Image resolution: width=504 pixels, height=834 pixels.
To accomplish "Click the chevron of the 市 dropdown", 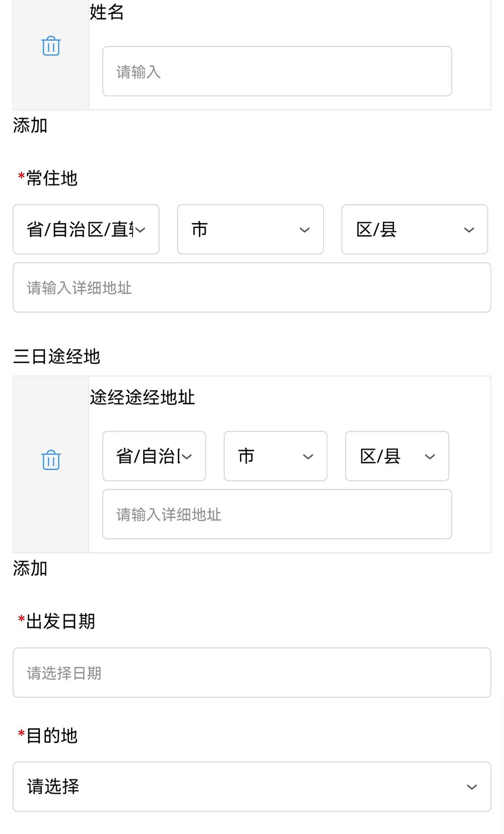I will point(304,230).
